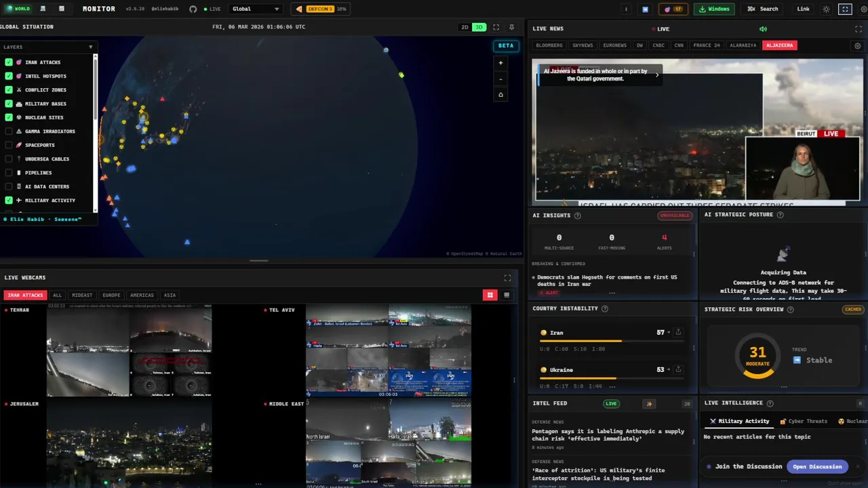This screenshot has width=868, height=488.
Task: Enable the Spaceports layer
Action: coord(9,145)
